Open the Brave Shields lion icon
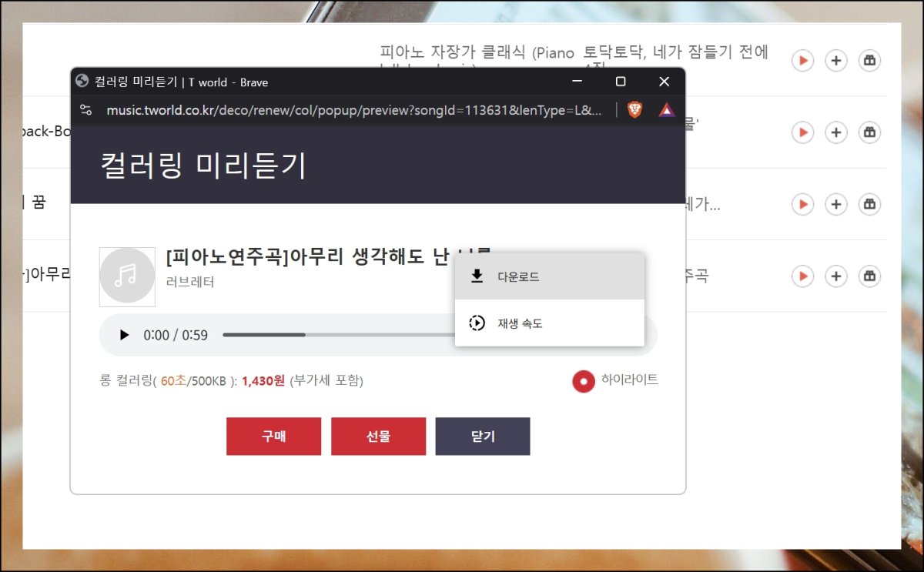The image size is (924, 572). click(634, 110)
